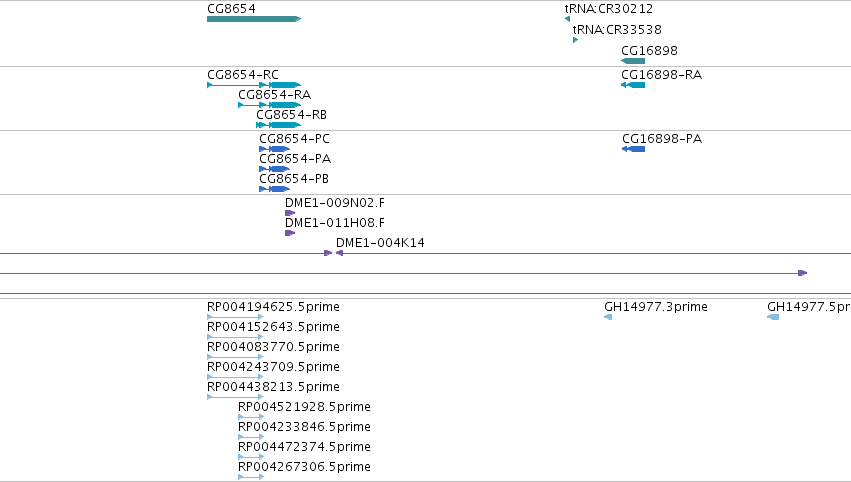Click the CG8654-RB transcript label
The height and width of the screenshot is (482, 851).
coord(291,115)
